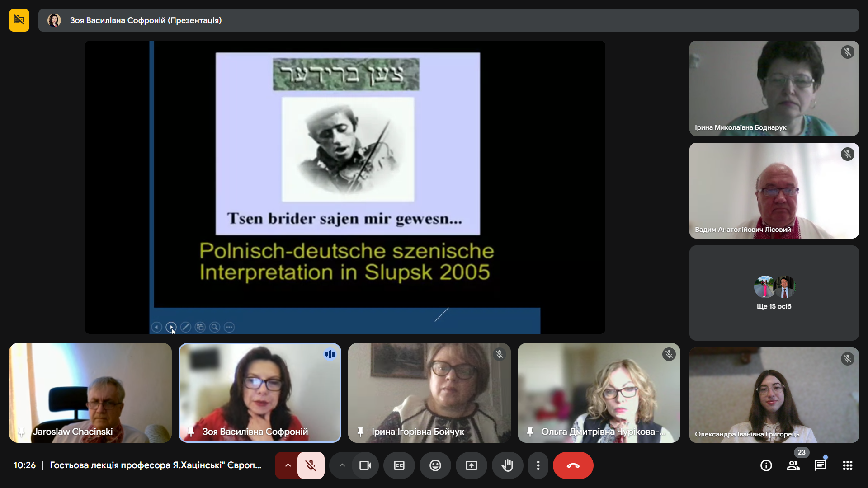Unpin Jaroslaw Chacinski's video tile
Image resolution: width=868 pixels, height=488 pixels.
pos(21,432)
